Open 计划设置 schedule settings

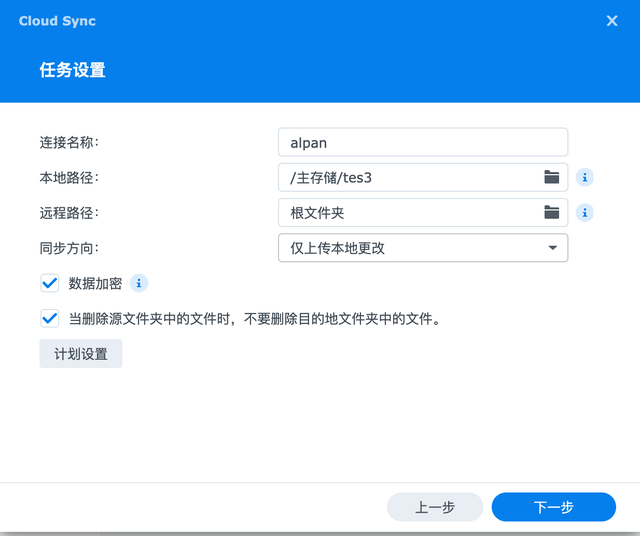tap(81, 354)
